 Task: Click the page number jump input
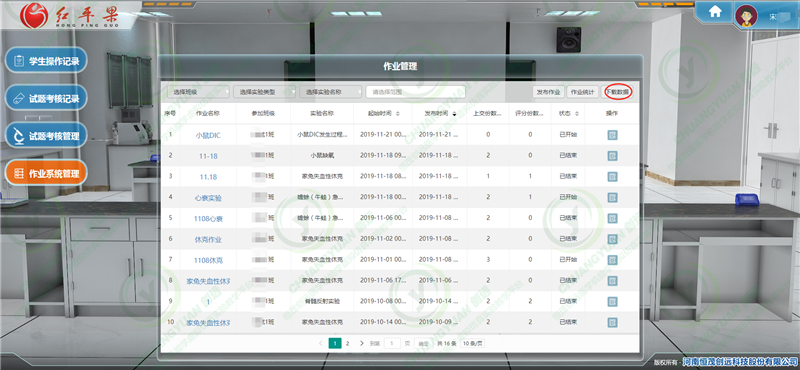click(392, 343)
